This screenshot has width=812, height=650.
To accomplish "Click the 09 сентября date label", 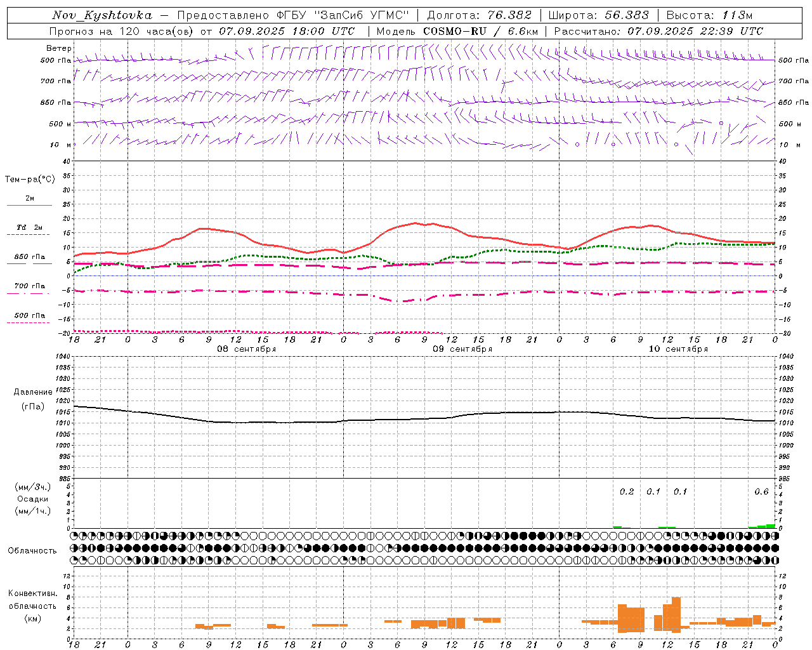I will [x=462, y=349].
